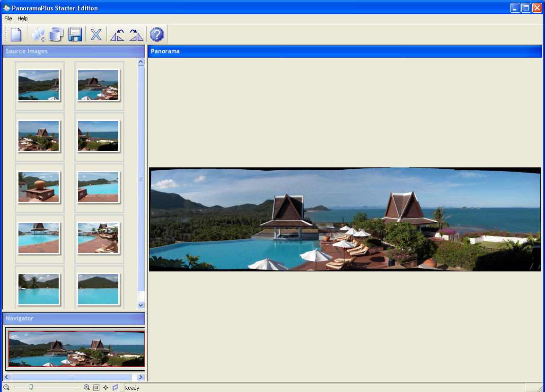Open the File menu

(x=8, y=18)
